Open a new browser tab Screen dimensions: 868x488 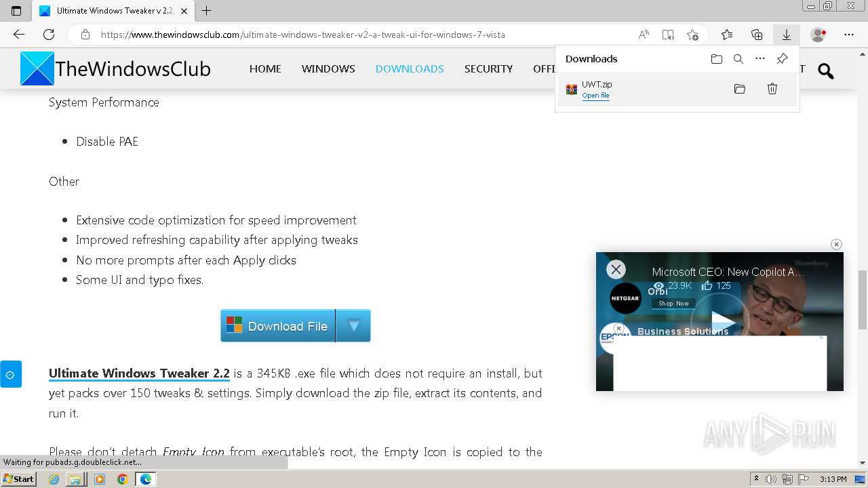(207, 11)
